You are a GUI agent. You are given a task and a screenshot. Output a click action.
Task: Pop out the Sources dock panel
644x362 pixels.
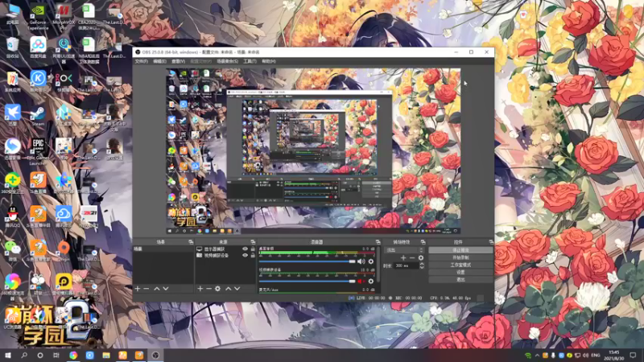(253, 242)
